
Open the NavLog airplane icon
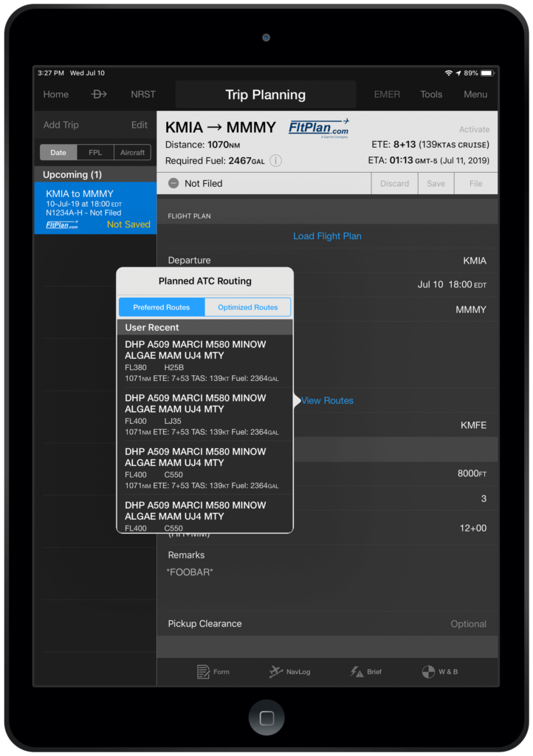point(275,671)
